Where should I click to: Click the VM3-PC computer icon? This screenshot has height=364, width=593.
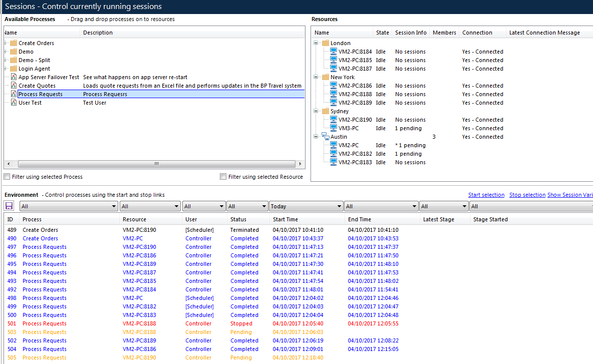point(334,128)
